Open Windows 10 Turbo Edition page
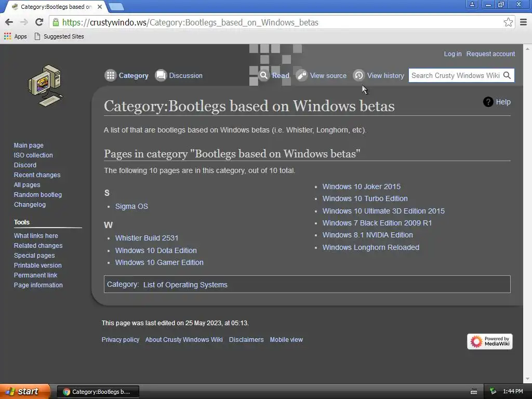The height and width of the screenshot is (399, 532). (365, 198)
